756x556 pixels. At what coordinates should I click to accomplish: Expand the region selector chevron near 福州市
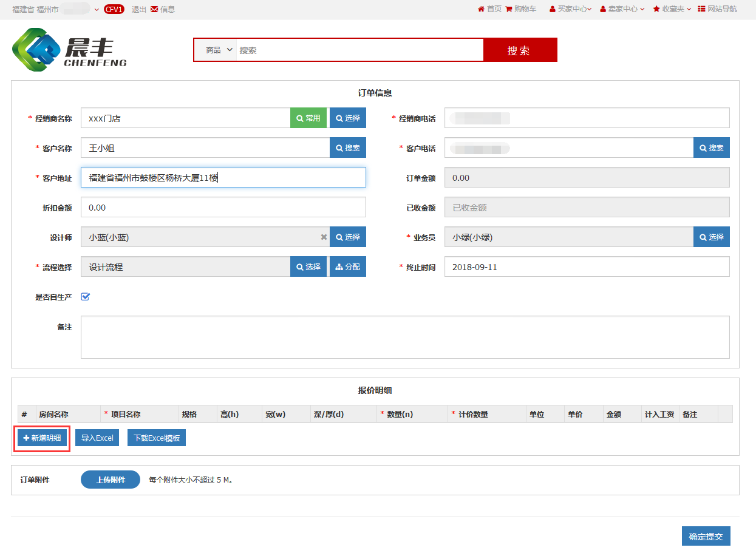[97, 10]
